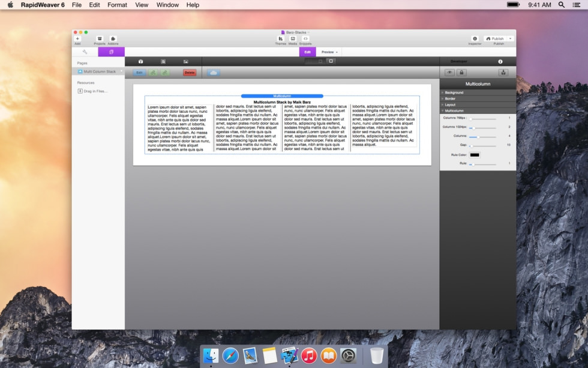Open the Apple menu

[11, 5]
